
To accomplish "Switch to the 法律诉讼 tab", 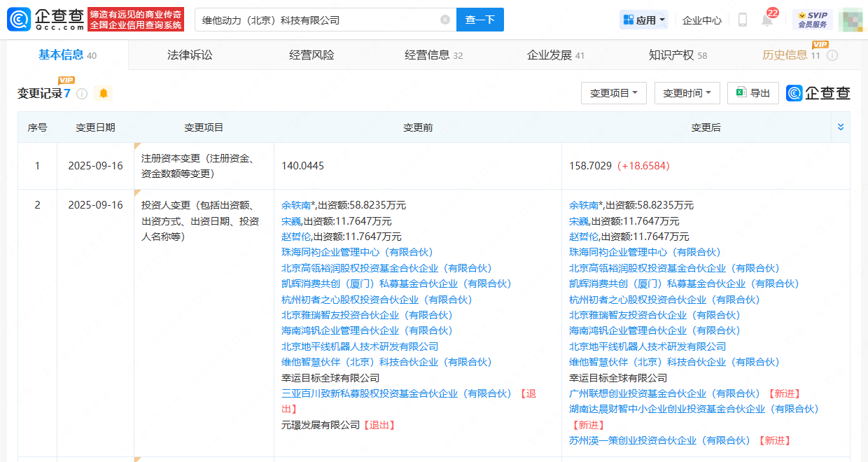I will point(190,55).
